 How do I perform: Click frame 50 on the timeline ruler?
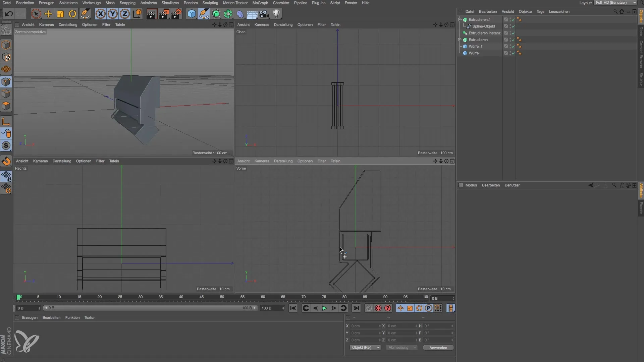[x=222, y=297]
